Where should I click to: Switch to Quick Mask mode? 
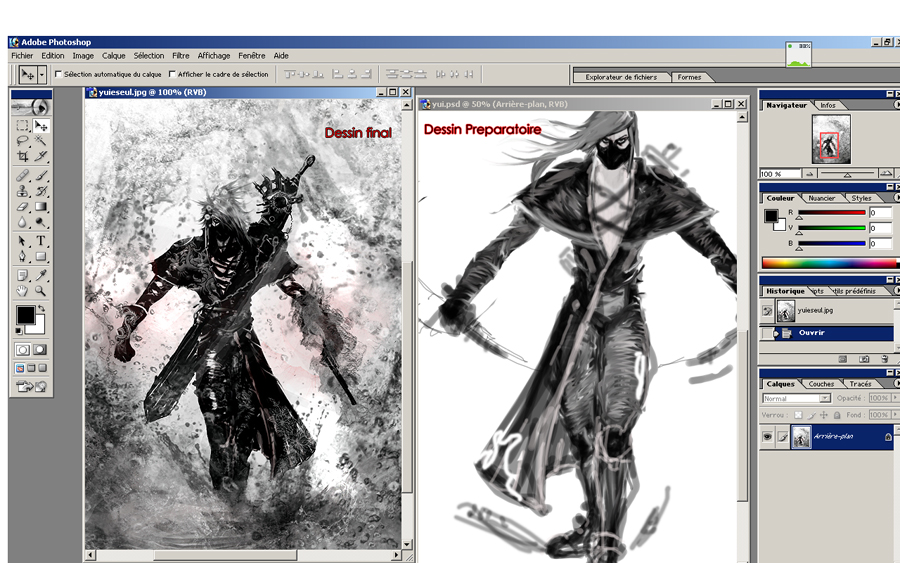click(x=40, y=350)
